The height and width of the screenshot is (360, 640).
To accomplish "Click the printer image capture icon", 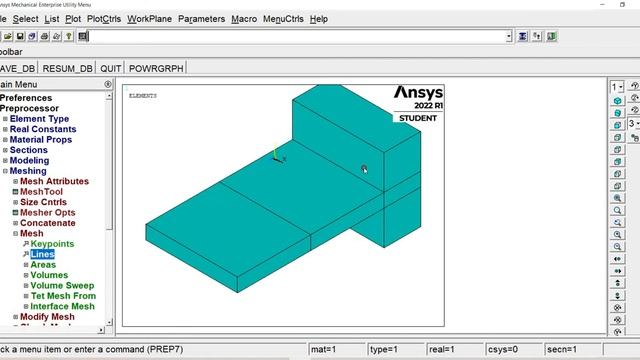I will [44, 36].
